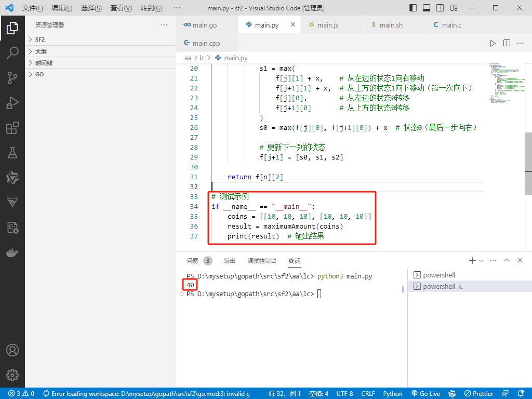Open Explorer views and more actions ellipsis
532x399 pixels.
[x=164, y=25]
